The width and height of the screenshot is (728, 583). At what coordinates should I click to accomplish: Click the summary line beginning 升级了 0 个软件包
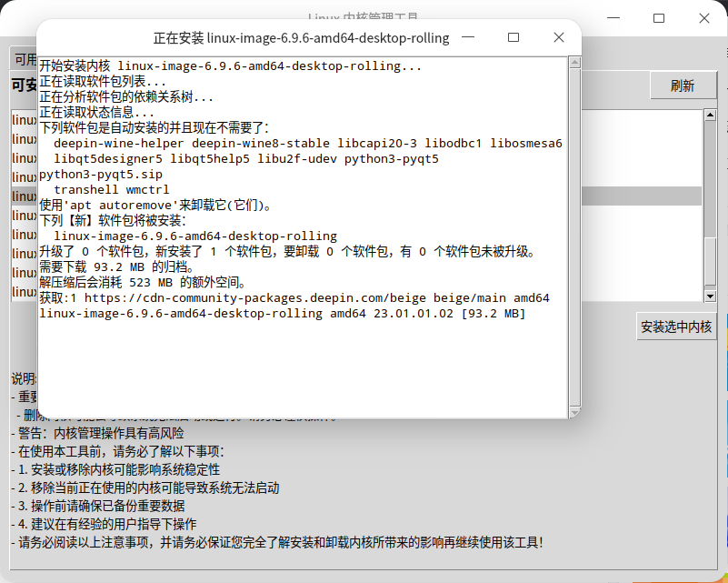tap(287, 251)
